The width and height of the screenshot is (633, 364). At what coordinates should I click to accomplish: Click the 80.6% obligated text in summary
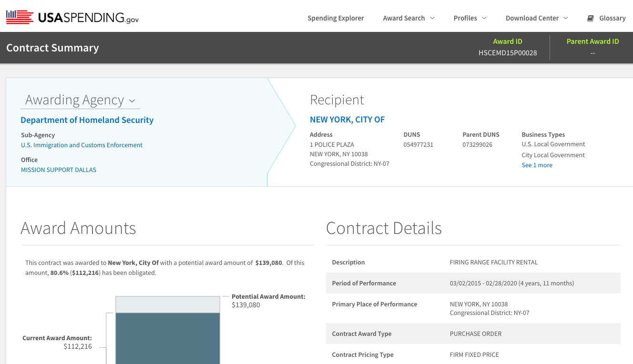point(60,273)
